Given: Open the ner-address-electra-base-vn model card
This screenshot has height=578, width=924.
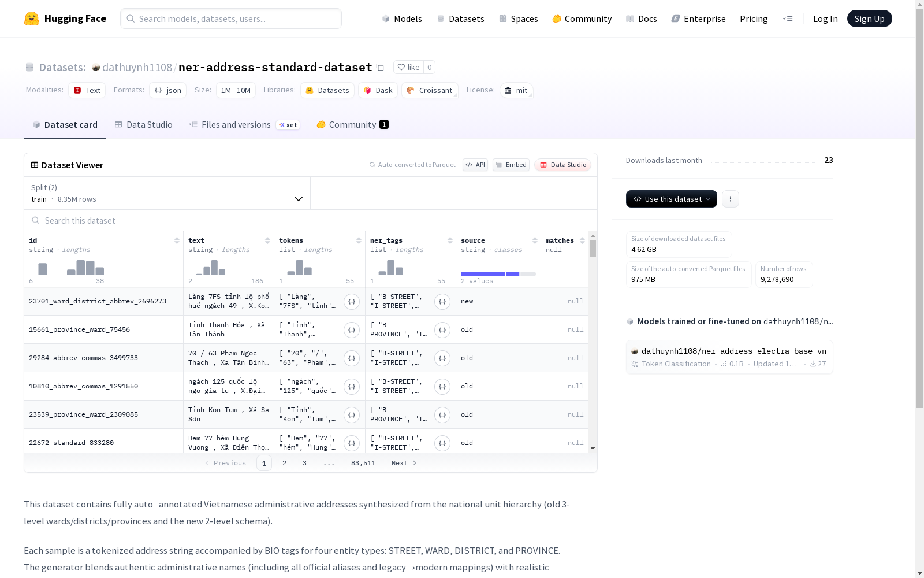Looking at the screenshot, I should pos(729,357).
